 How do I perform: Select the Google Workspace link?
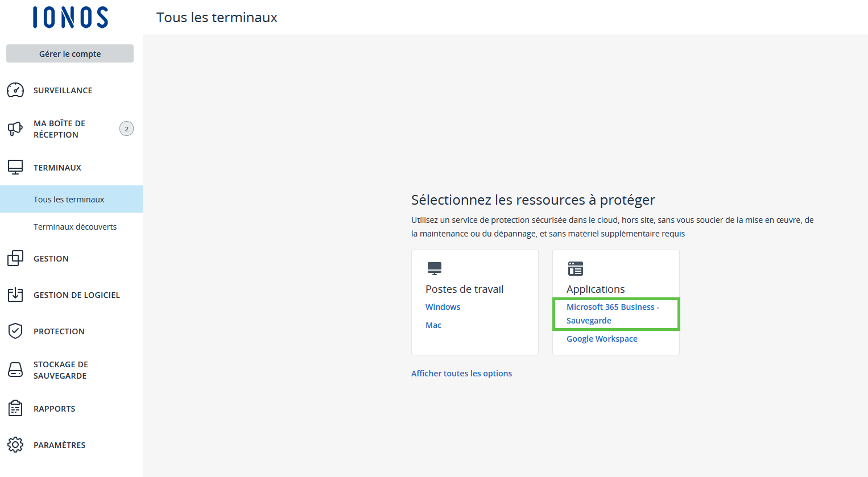(602, 339)
